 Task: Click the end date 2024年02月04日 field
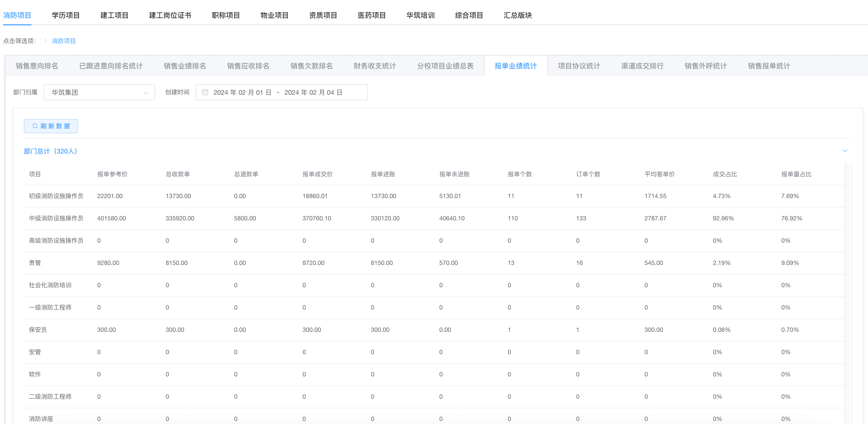pos(313,92)
